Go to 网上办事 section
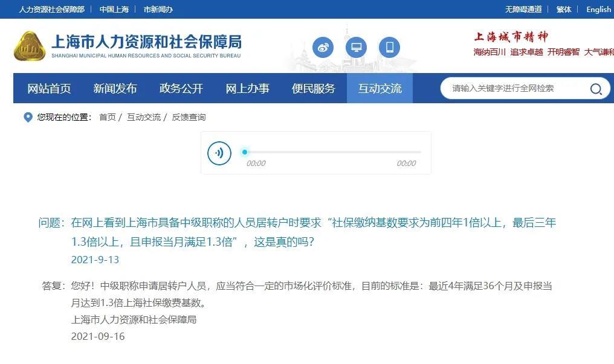 [x=248, y=89]
